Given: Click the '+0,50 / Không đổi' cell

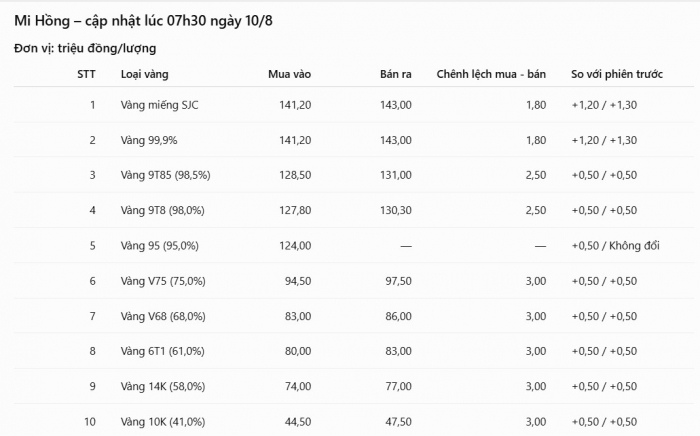Looking at the screenshot, I should [x=616, y=245].
